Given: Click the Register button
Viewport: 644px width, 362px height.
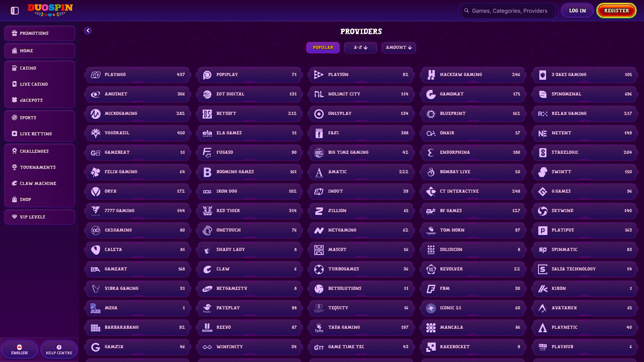Looking at the screenshot, I should click(616, 11).
